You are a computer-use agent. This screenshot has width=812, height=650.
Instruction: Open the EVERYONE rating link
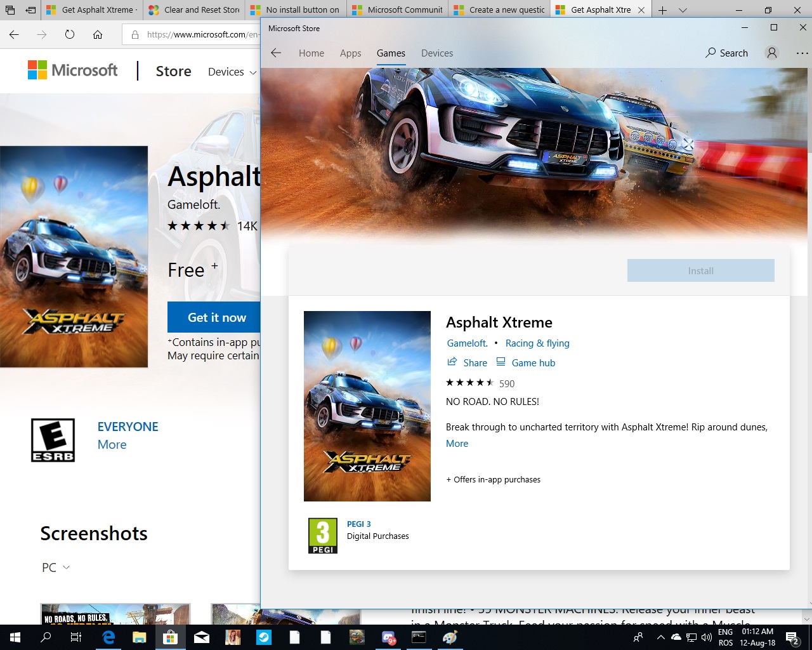click(x=128, y=427)
